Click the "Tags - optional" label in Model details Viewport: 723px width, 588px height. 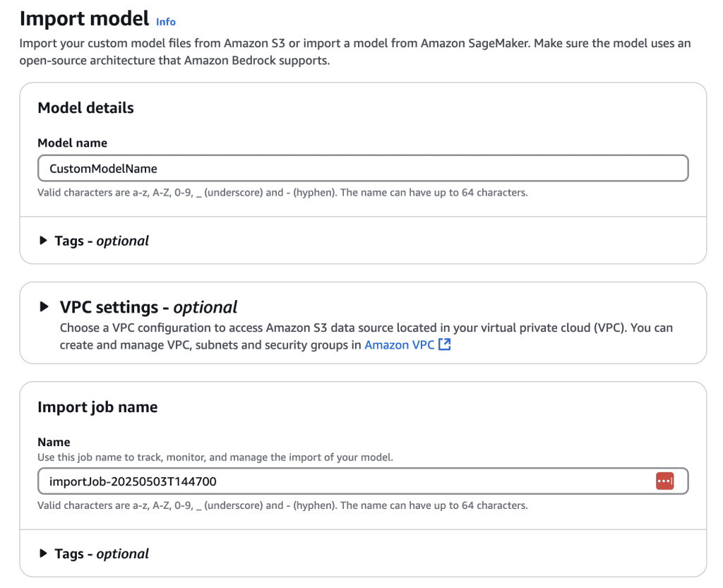[102, 241]
